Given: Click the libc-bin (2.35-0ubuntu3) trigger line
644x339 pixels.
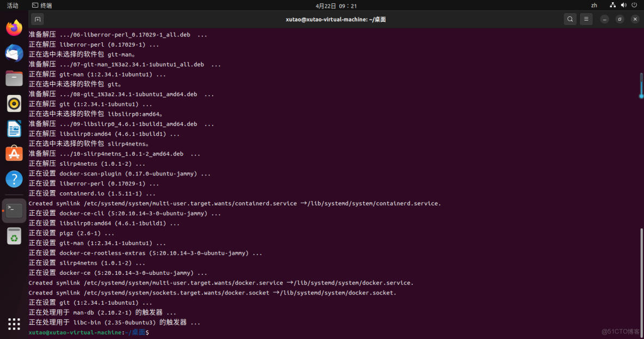Looking at the screenshot, I should click(114, 323).
